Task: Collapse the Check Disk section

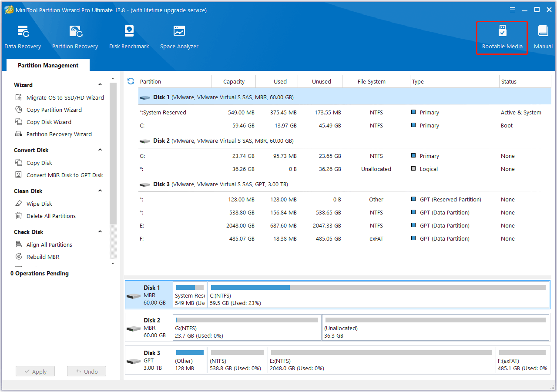Action: click(100, 231)
